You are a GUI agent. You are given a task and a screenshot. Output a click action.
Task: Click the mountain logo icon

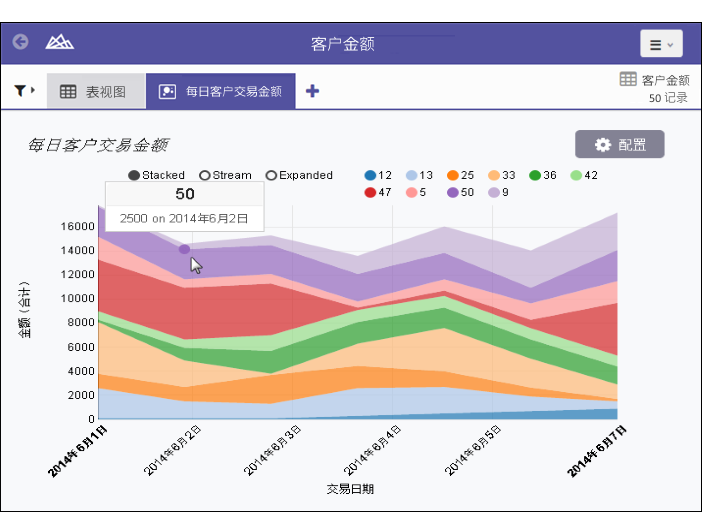pos(60,43)
